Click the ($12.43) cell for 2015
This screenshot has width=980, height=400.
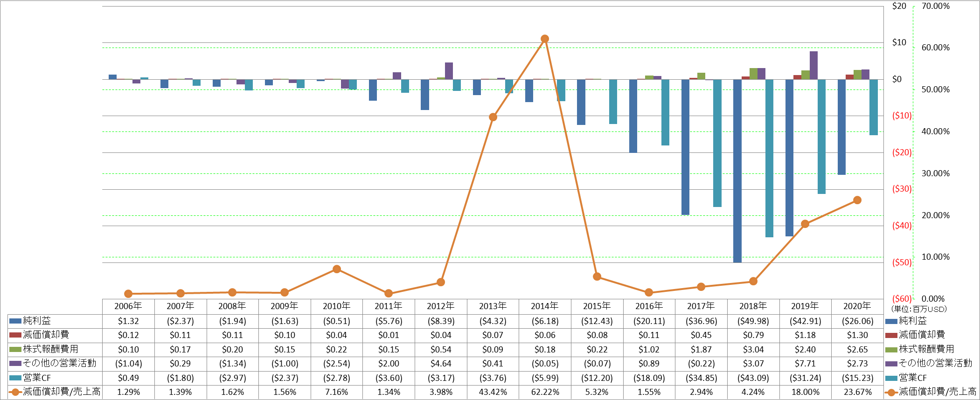coord(597,321)
